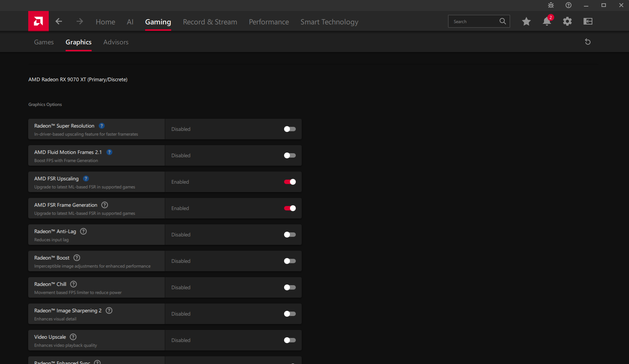Open settings gear icon
629x364 pixels.
tap(567, 21)
